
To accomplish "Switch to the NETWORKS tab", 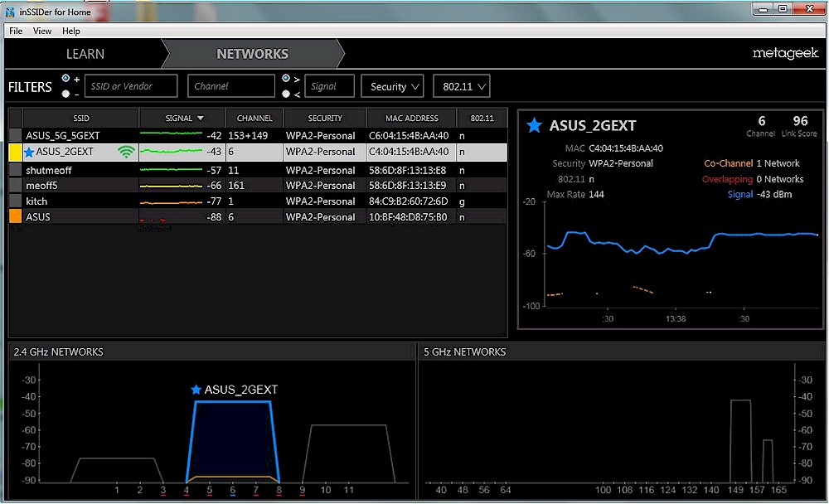I will (253, 54).
